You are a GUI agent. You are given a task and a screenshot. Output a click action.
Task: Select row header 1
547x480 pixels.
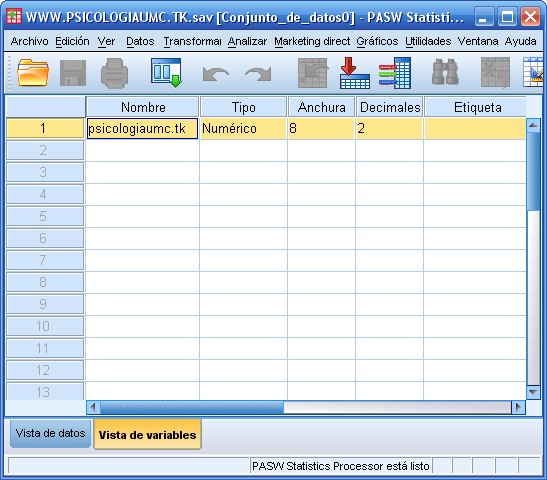(45, 128)
